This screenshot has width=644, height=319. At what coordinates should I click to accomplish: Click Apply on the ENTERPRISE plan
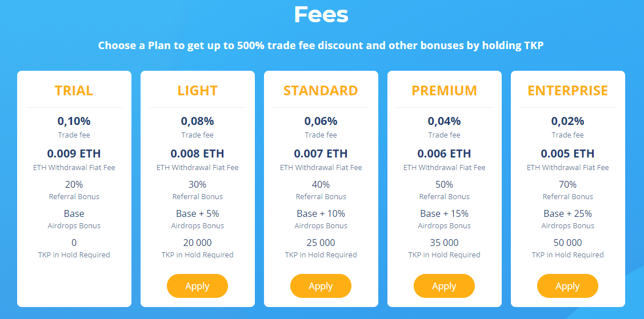pyautogui.click(x=567, y=286)
